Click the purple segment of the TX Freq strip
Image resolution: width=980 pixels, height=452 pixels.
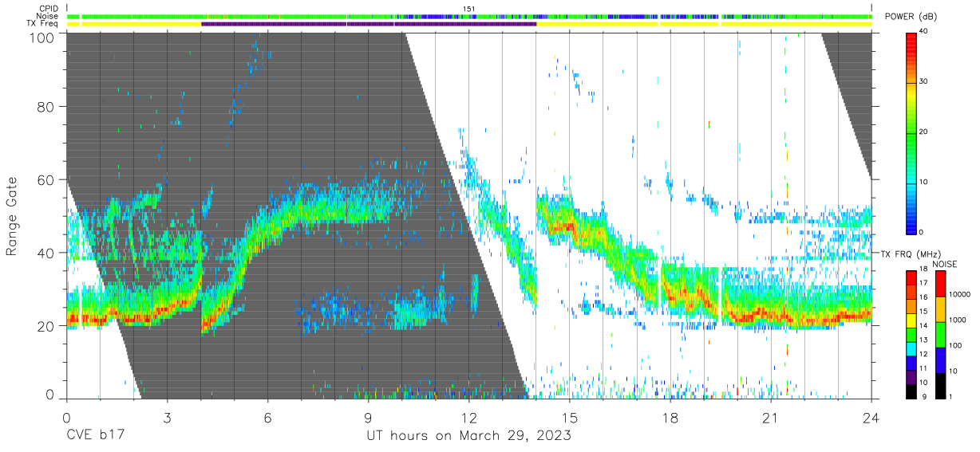(369, 24)
